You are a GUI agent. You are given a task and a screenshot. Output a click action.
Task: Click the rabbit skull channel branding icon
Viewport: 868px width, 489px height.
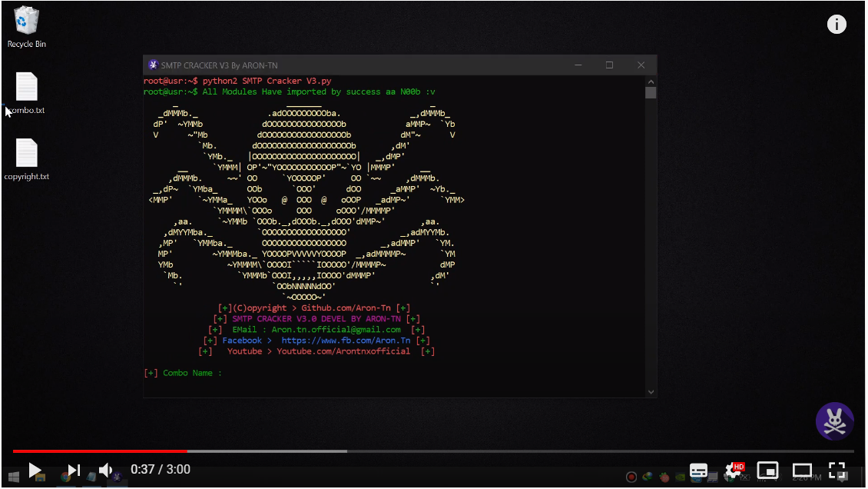(x=835, y=421)
